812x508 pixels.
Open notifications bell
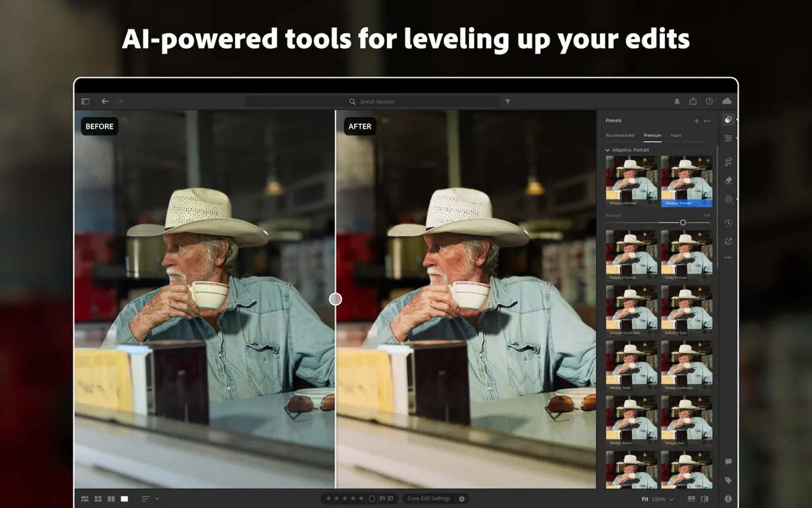(x=677, y=101)
